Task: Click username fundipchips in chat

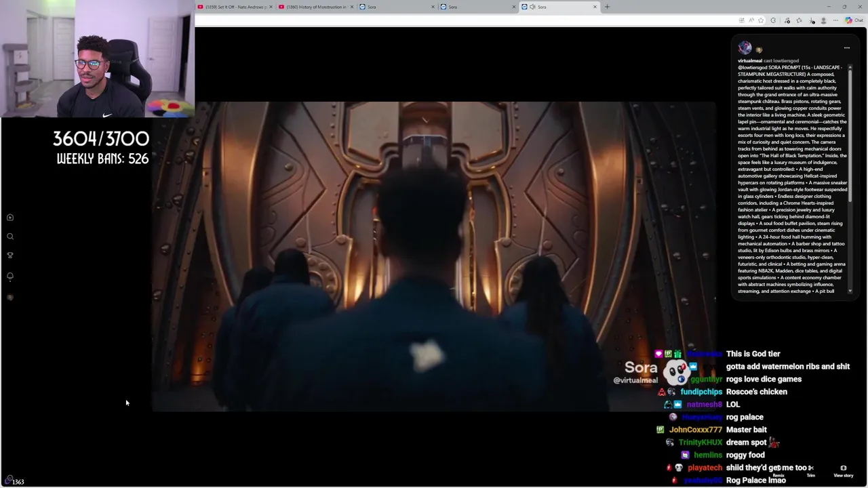Action: 701,392
